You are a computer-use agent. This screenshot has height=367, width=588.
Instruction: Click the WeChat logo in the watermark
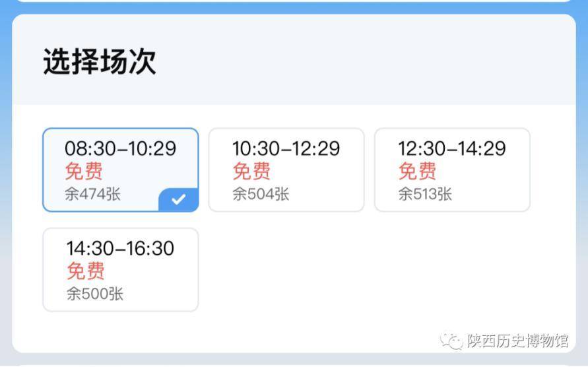coord(451,341)
